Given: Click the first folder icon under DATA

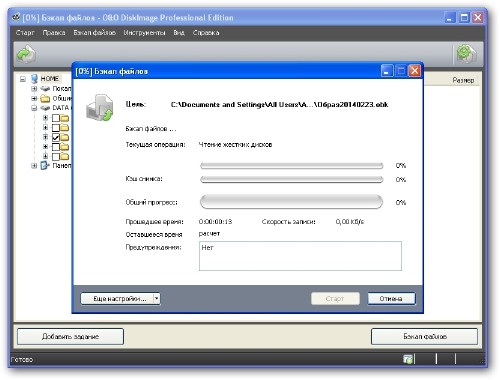Looking at the screenshot, I should pyautogui.click(x=65, y=118).
